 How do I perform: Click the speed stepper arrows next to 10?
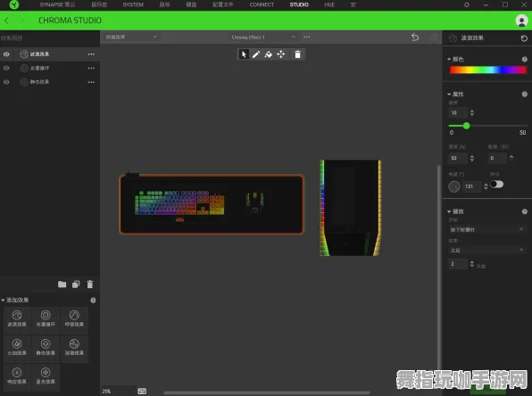click(x=472, y=112)
